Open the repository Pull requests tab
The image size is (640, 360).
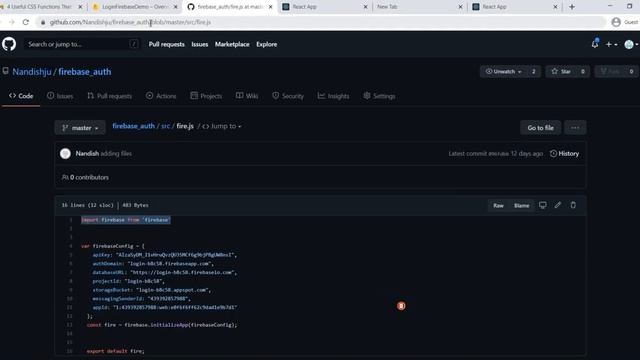coord(109,96)
